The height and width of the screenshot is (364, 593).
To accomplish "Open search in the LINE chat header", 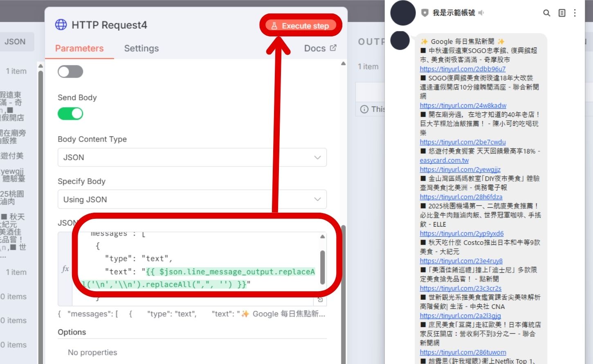I will pyautogui.click(x=546, y=13).
